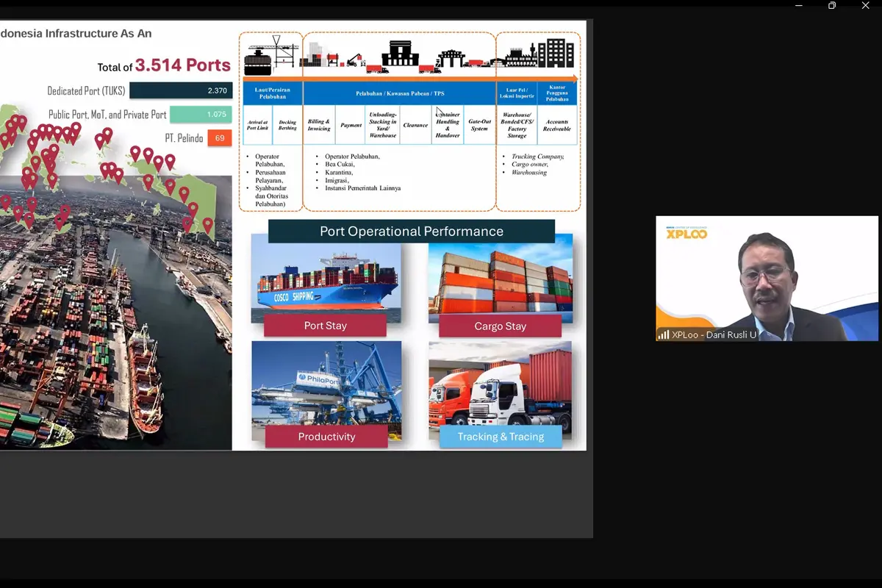Click the 2.370 Dedicated Port bar
Image resolution: width=882 pixels, height=588 pixels.
click(x=181, y=90)
